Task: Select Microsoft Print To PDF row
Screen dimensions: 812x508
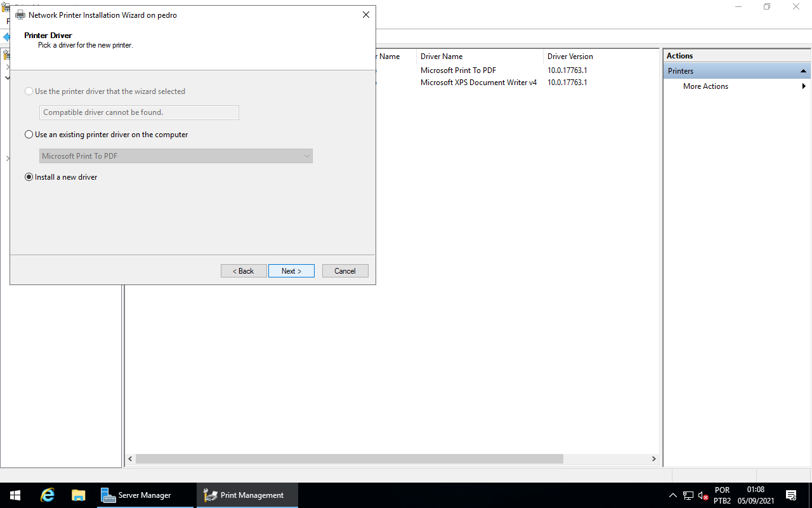Action: point(458,70)
